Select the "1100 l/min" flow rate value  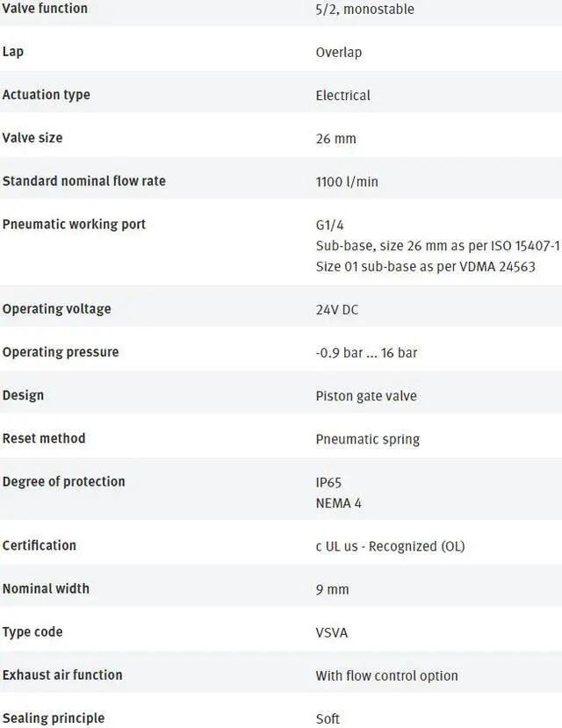(347, 182)
